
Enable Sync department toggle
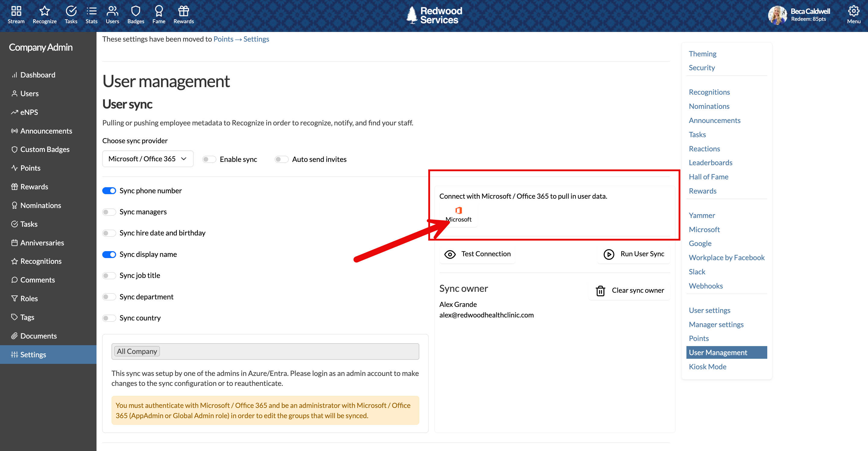tap(109, 297)
